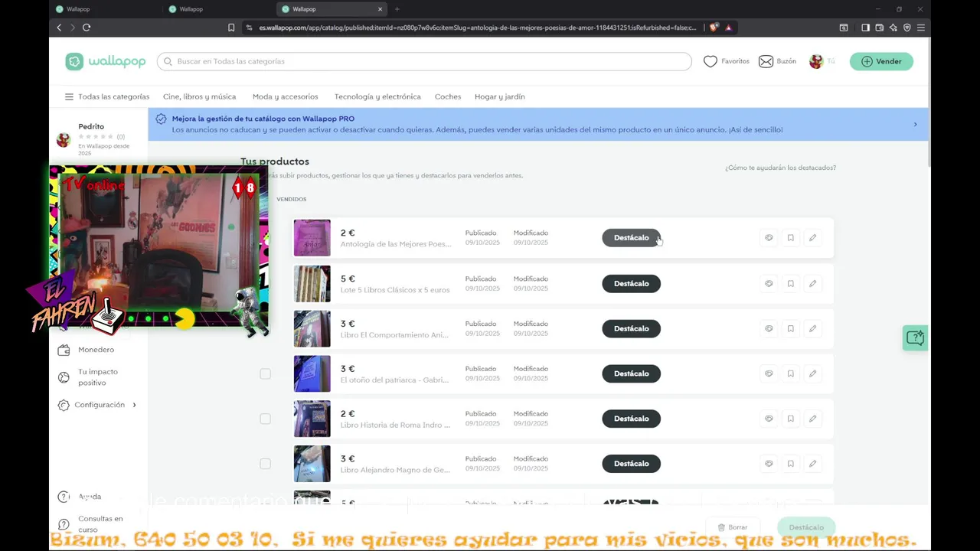Viewport: 980px width, 551px height.
Task: Reserve Libro El Comportamiento Ani... listing (bookmark icon)
Action: coord(791,329)
